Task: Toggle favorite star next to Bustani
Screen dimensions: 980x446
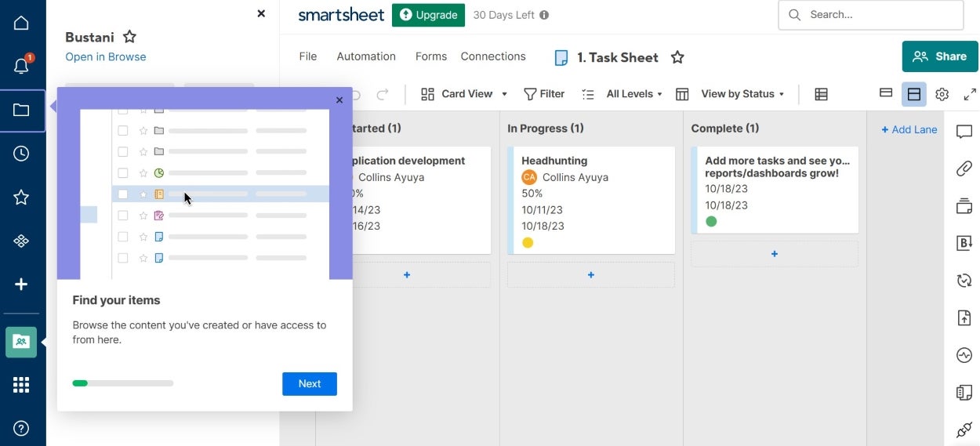Action: [130, 37]
